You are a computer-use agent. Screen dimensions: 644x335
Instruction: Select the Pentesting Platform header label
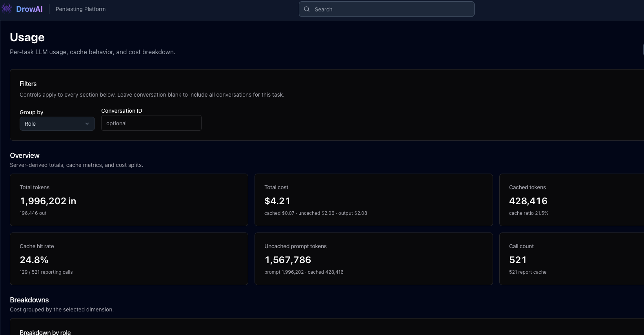point(80,9)
